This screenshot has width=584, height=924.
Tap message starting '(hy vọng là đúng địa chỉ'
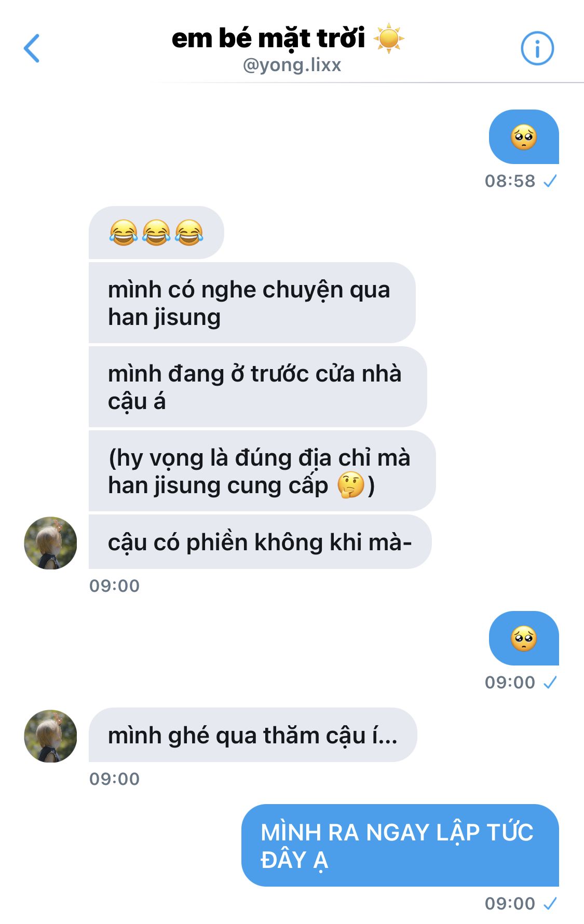tap(262, 471)
